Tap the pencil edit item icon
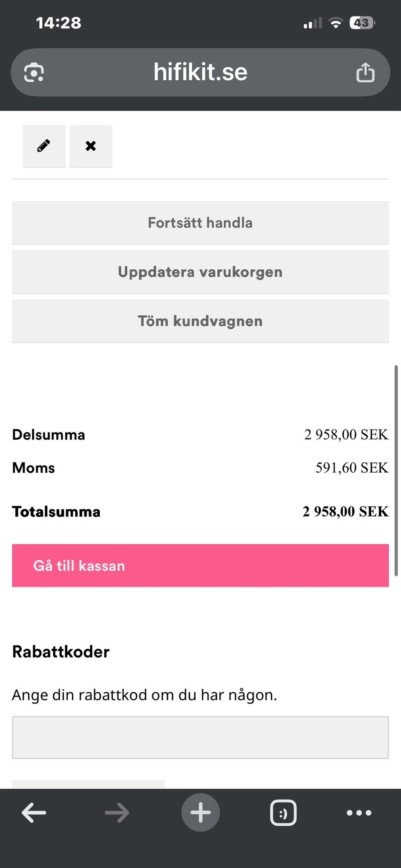This screenshot has height=868, width=401. (x=44, y=146)
